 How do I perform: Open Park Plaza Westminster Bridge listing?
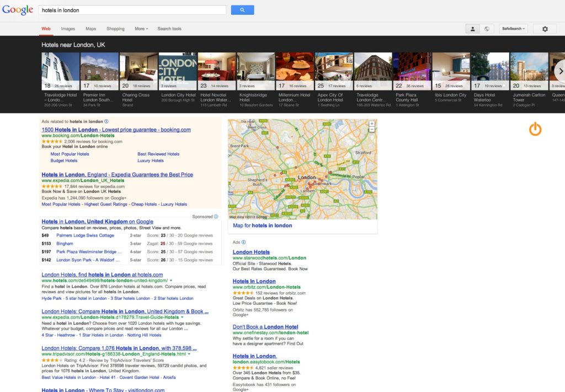pyautogui.click(x=89, y=252)
